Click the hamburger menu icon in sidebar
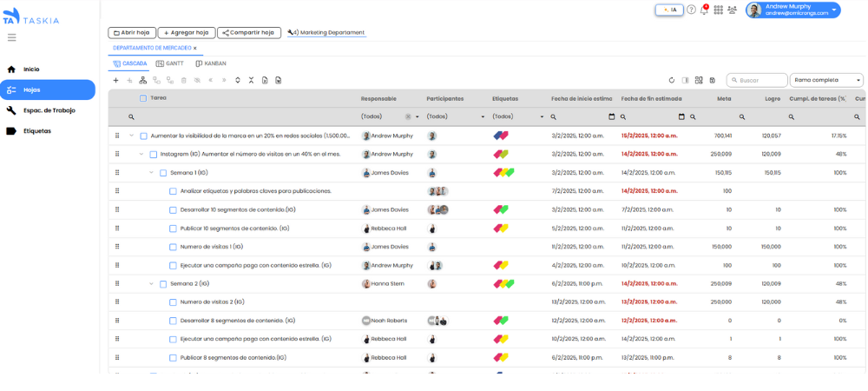The width and height of the screenshot is (868, 391). click(11, 37)
